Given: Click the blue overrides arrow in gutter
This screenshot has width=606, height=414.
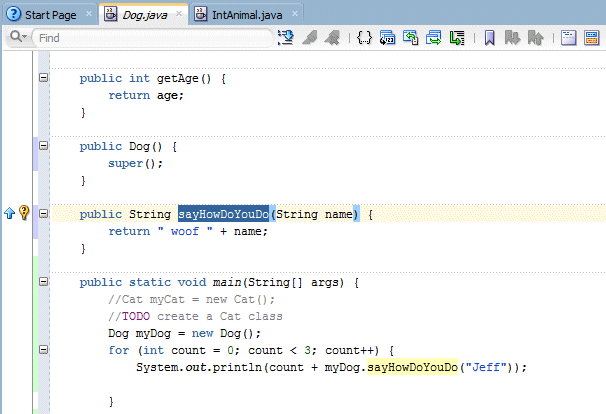Looking at the screenshot, I should (x=9, y=213).
